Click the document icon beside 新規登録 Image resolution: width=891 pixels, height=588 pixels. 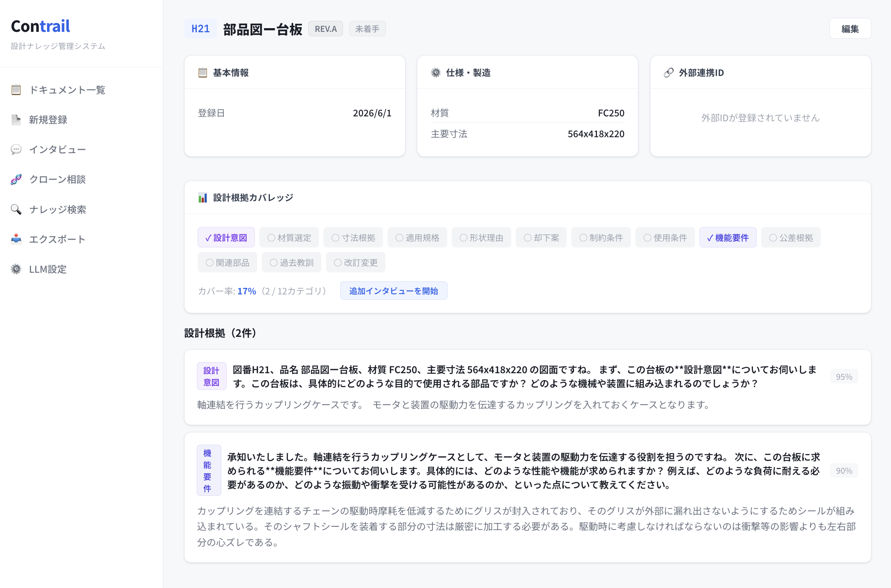(x=16, y=120)
